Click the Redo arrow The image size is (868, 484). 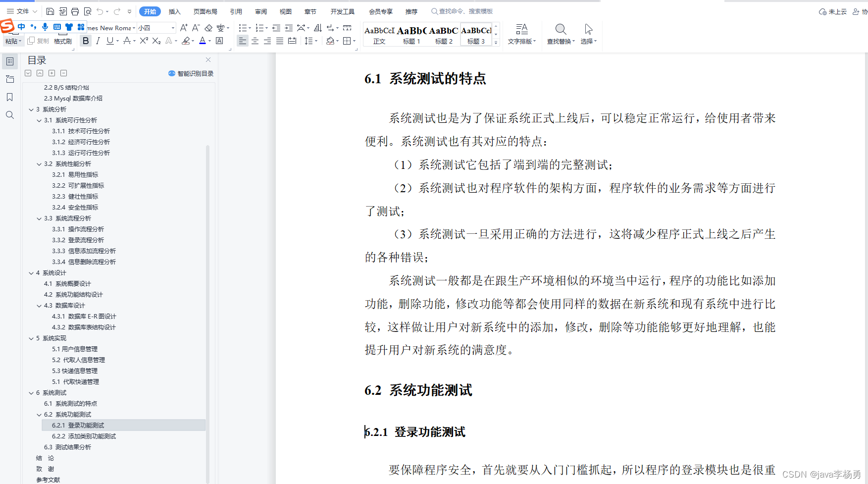[117, 11]
